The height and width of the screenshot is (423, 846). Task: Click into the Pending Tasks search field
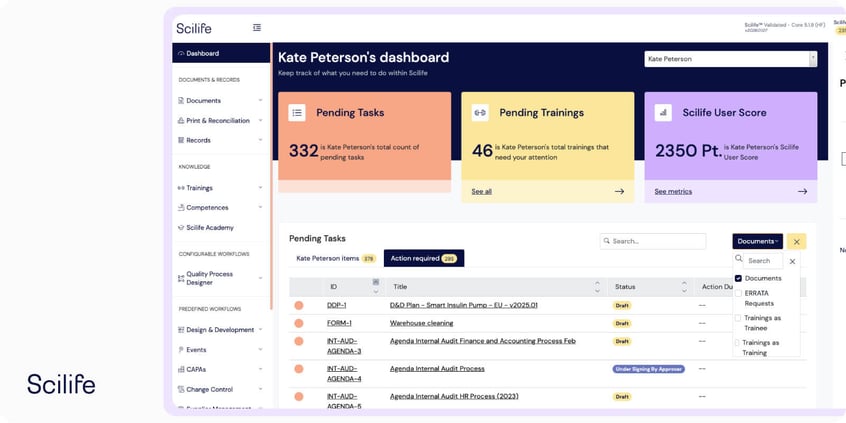(653, 241)
